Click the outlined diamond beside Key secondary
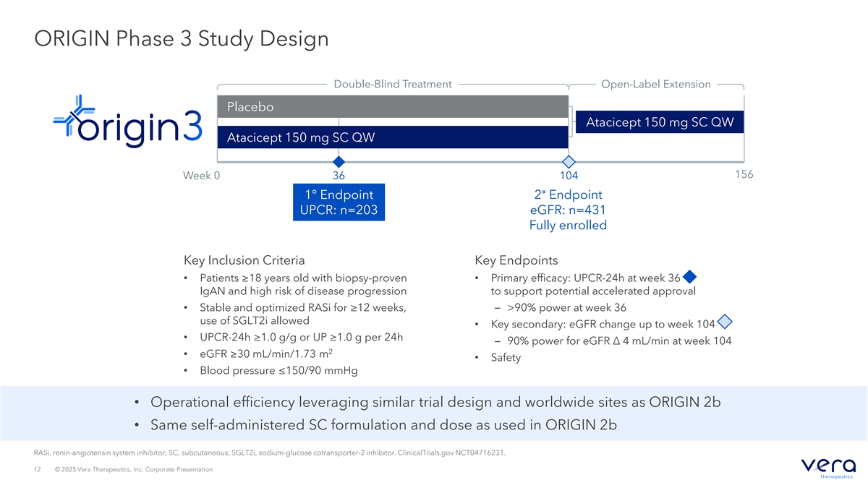Viewport: 868px width, 488px height. pos(726,322)
